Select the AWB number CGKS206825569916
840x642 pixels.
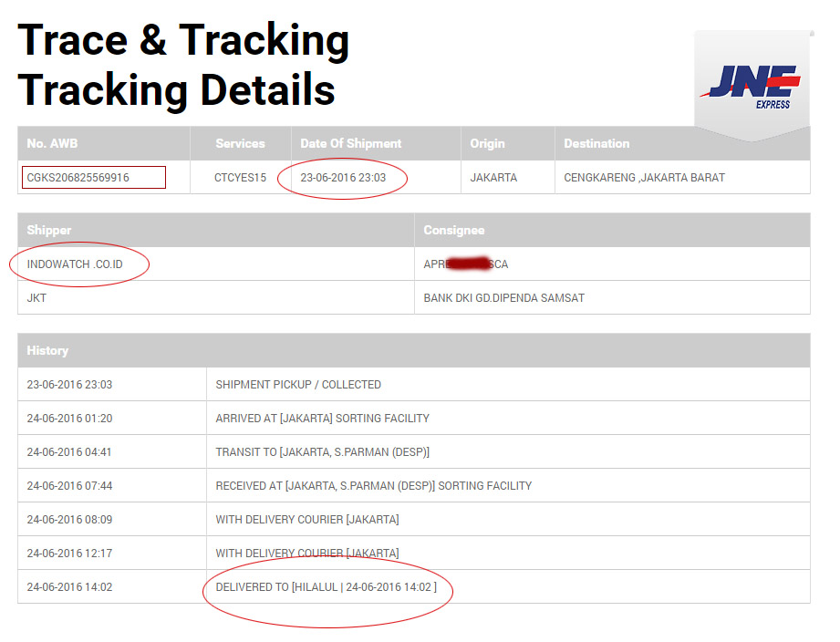pos(78,178)
